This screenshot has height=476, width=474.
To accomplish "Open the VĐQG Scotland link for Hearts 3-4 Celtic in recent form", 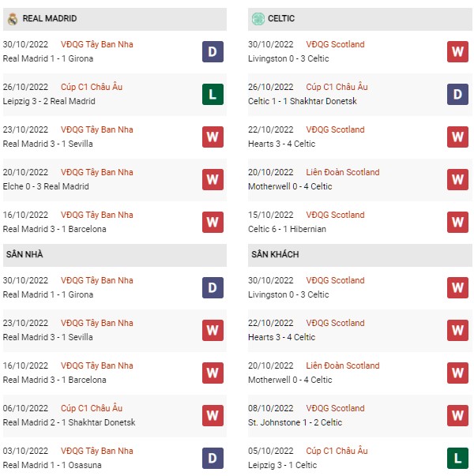I will pos(335,129).
